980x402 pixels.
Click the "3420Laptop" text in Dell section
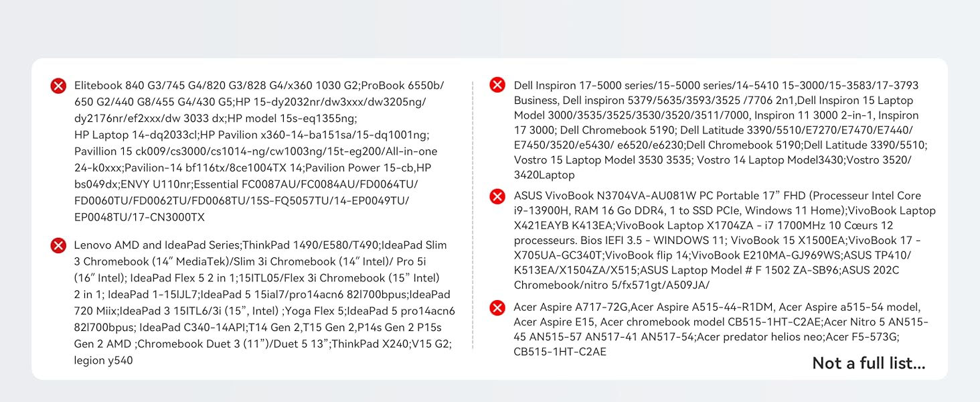pyautogui.click(x=544, y=175)
